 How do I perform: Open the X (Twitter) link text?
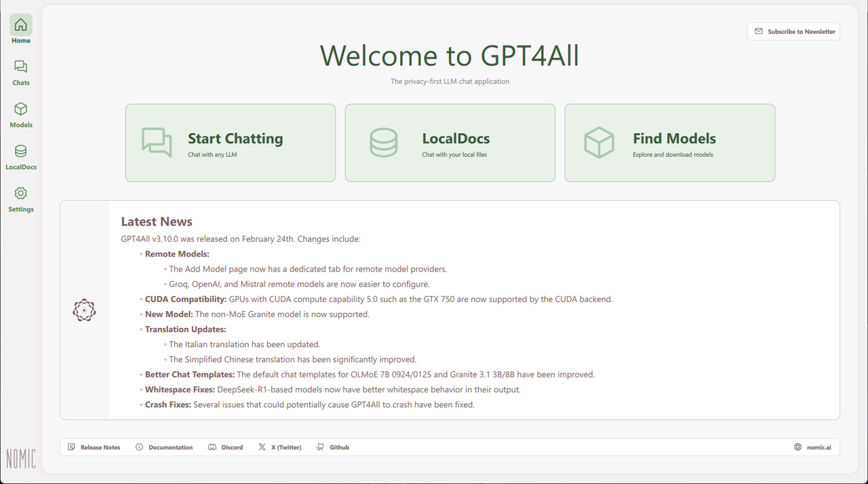tap(286, 447)
